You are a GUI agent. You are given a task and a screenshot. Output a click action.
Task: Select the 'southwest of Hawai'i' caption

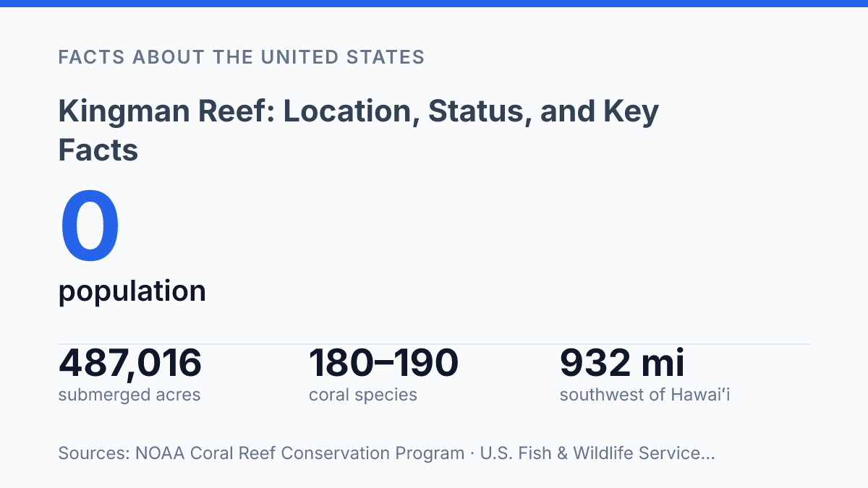[644, 395]
